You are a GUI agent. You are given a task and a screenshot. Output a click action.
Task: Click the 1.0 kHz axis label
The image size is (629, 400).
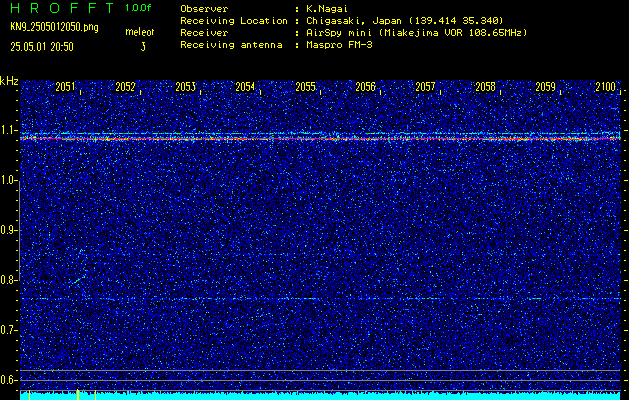pos(8,180)
